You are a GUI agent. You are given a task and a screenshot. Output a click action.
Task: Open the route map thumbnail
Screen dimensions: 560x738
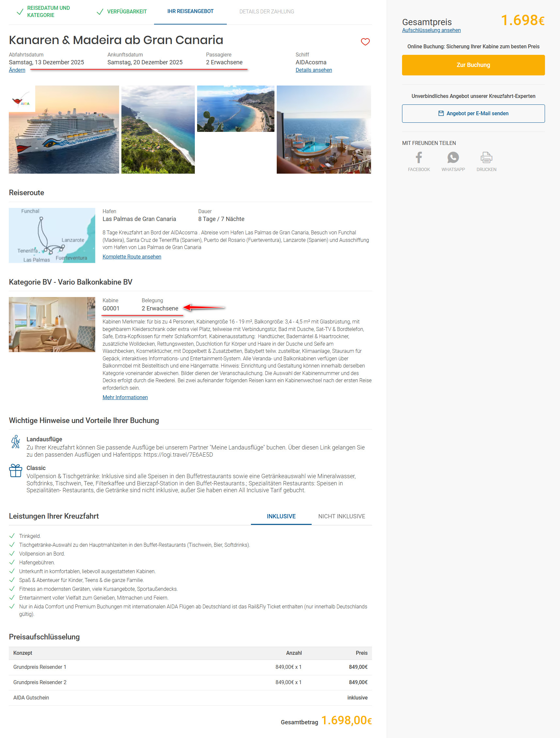52,236
